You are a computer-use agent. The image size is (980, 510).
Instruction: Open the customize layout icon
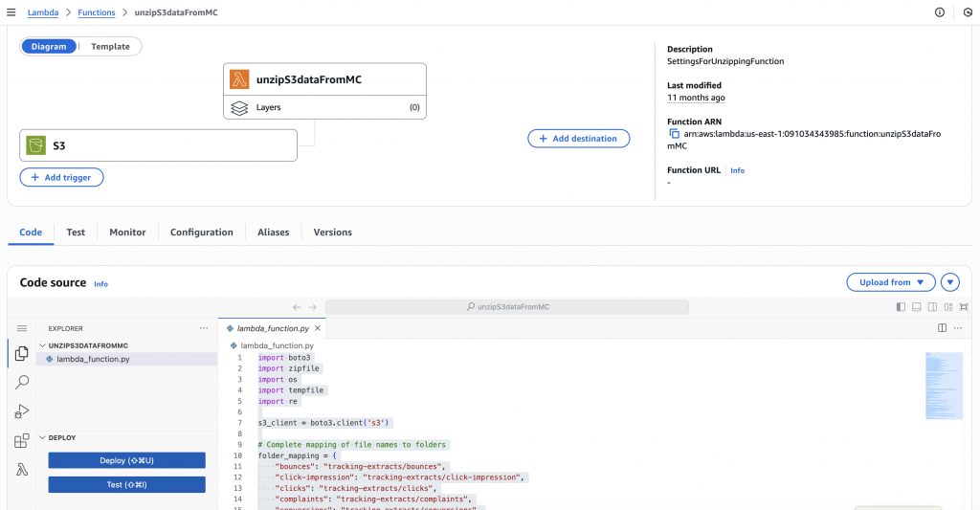pos(948,307)
